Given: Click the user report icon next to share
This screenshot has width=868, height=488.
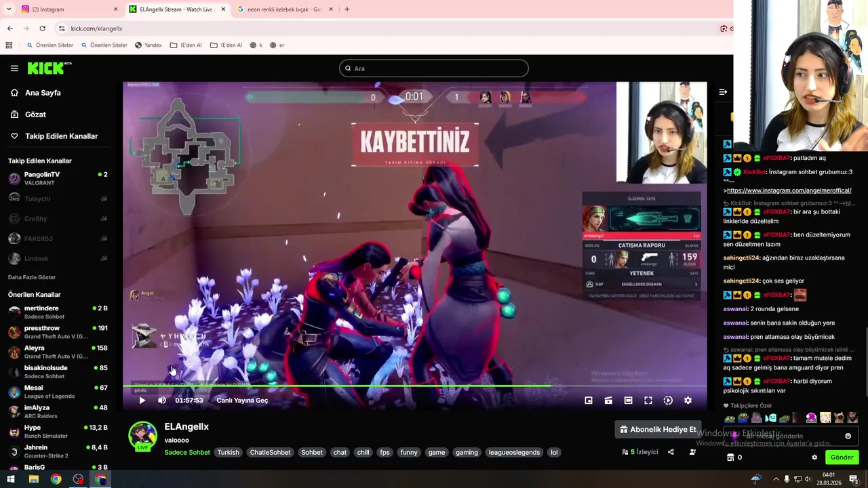Looking at the screenshot, I should pos(692,452).
